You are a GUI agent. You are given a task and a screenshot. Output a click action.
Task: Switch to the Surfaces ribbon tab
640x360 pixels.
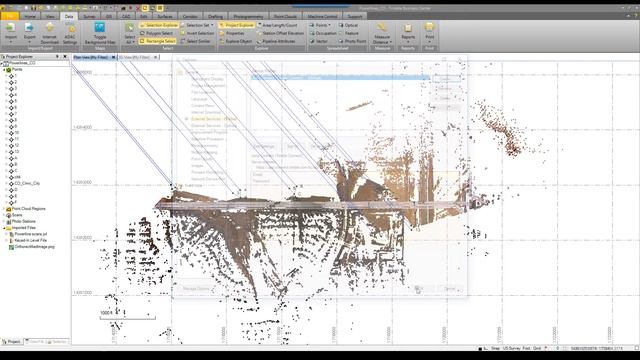(x=165, y=16)
